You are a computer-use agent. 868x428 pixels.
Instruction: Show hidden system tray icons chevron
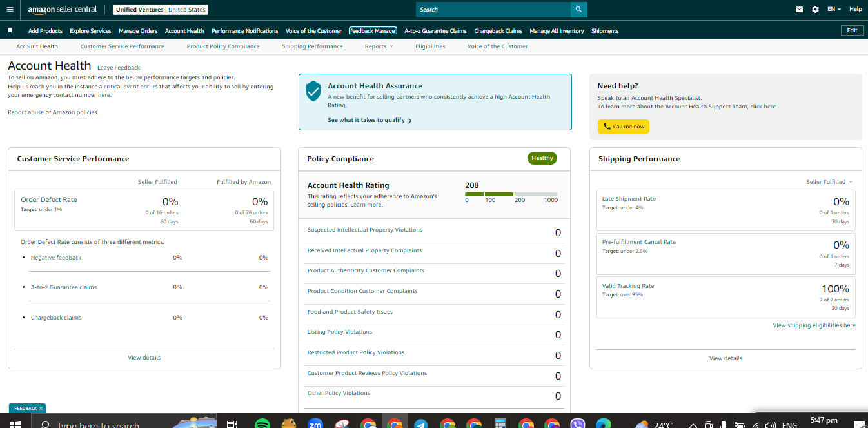pos(693,425)
